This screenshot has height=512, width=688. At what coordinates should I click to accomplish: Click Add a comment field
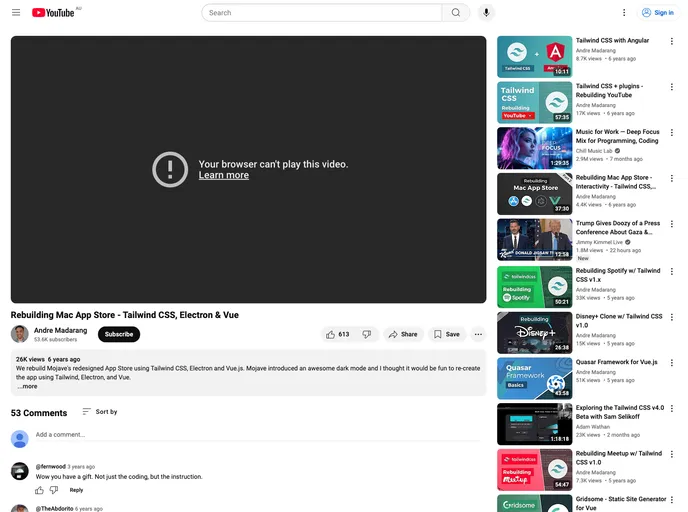[x=258, y=435]
